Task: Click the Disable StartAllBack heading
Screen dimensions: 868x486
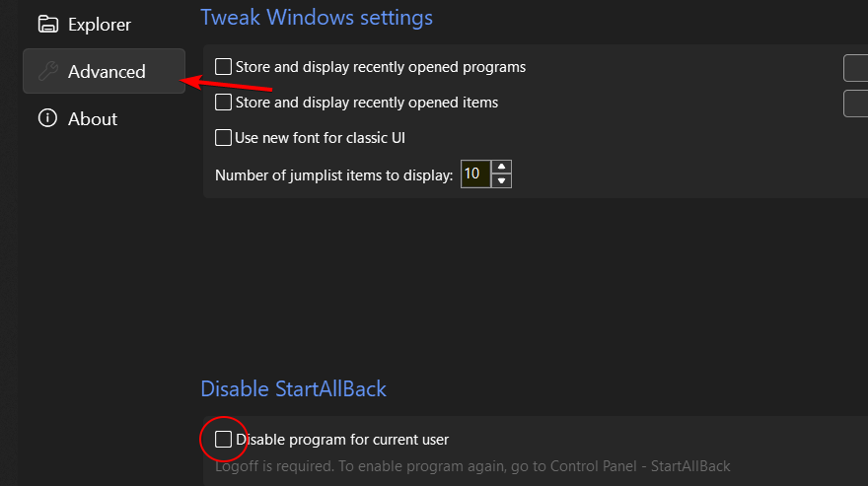Action: pos(293,389)
